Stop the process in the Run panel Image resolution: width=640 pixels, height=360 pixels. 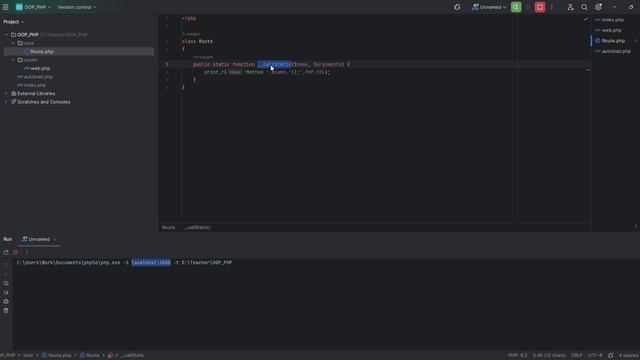(16, 252)
